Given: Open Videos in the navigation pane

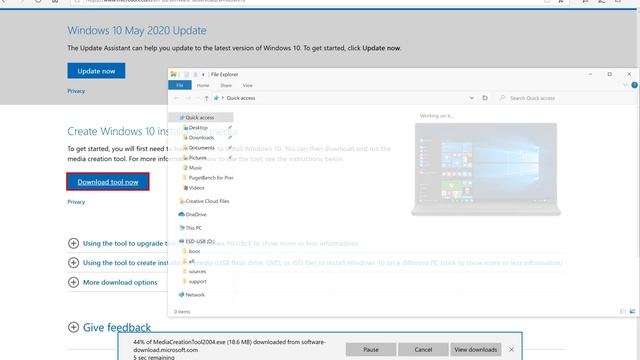Looking at the screenshot, I should [196, 188].
